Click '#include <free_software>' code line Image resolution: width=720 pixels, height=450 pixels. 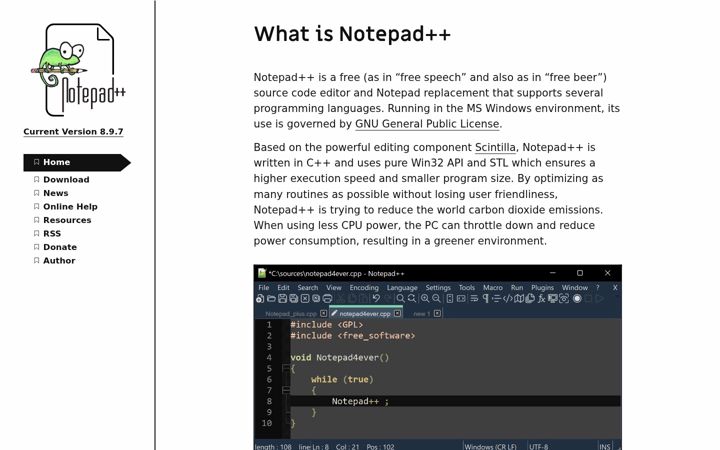[353, 336]
